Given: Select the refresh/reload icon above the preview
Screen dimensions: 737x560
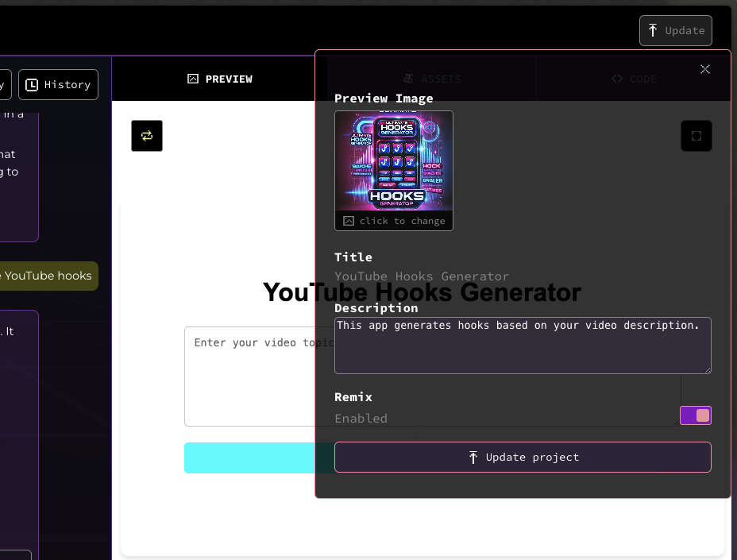Looking at the screenshot, I should point(146,136).
